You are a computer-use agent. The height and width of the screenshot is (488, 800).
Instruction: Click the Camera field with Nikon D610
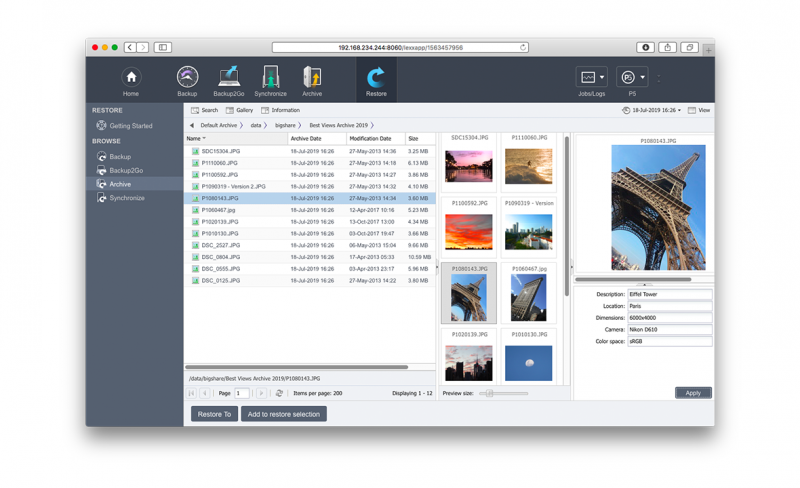(669, 330)
